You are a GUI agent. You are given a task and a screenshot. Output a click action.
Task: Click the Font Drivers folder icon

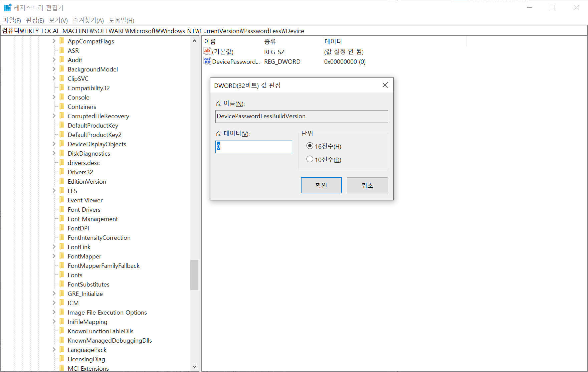point(62,209)
